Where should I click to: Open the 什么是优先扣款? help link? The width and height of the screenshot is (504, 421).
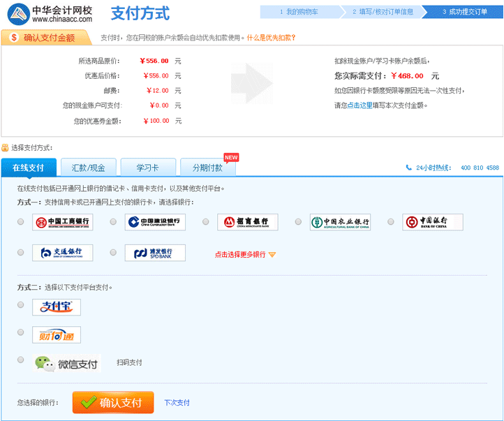point(271,38)
